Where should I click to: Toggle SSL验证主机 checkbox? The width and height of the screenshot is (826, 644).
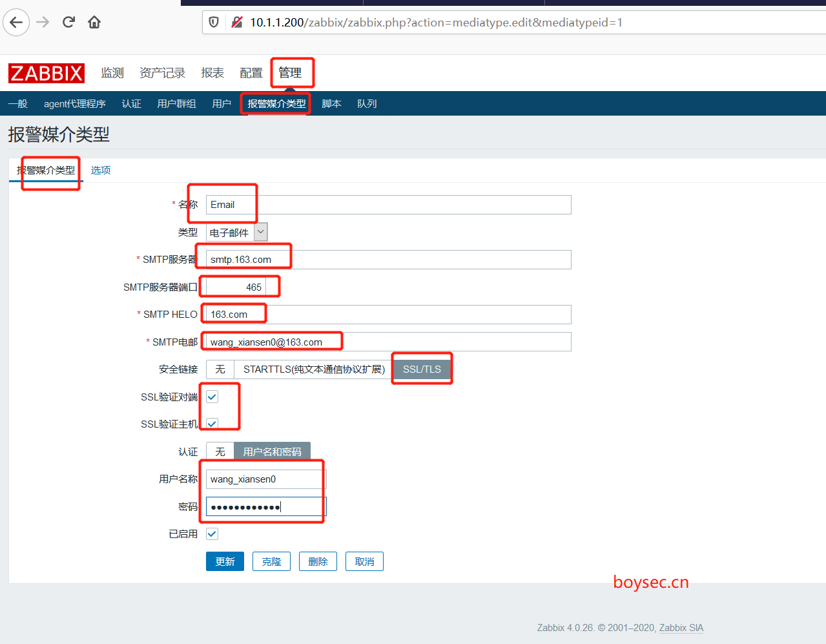[212, 424]
